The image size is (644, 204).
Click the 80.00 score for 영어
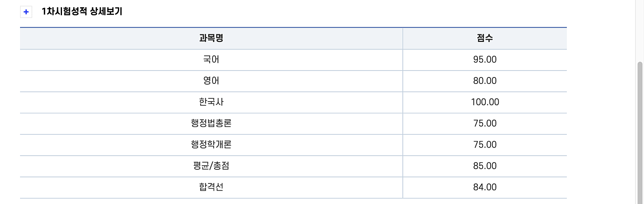pyautogui.click(x=485, y=81)
